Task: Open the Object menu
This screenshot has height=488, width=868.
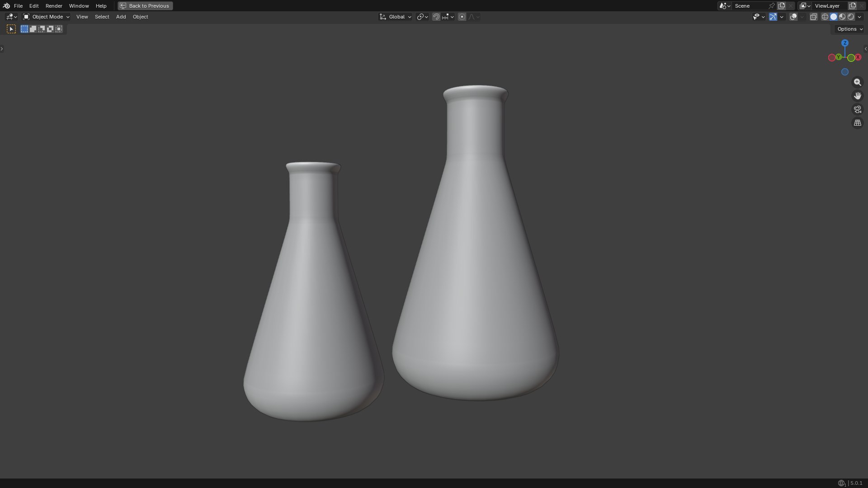Action: (x=140, y=17)
